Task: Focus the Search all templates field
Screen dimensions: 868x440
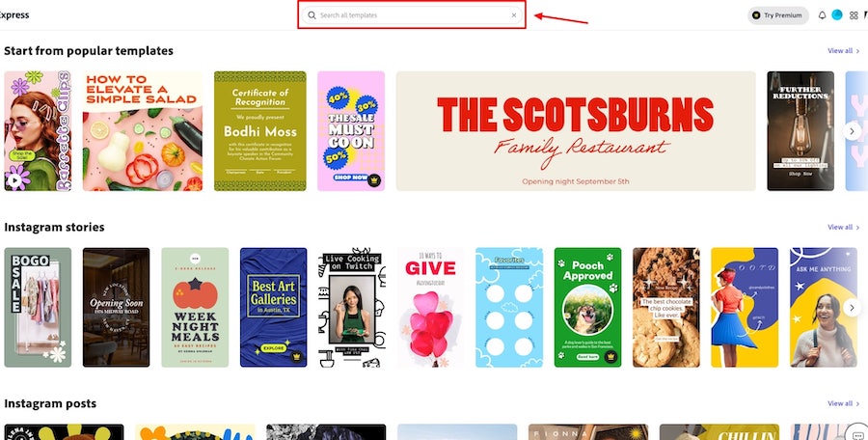Action: (412, 15)
